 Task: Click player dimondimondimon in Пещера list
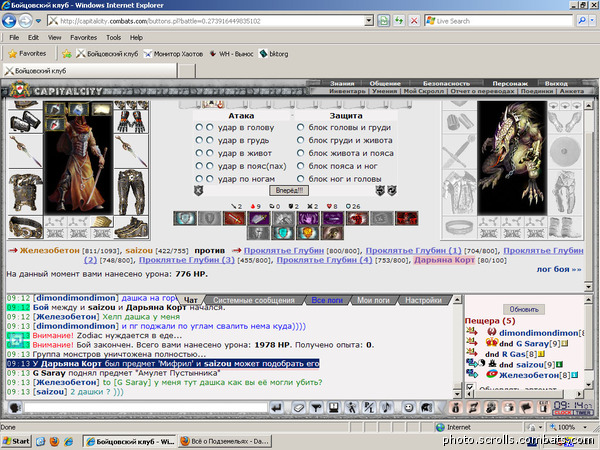point(538,333)
